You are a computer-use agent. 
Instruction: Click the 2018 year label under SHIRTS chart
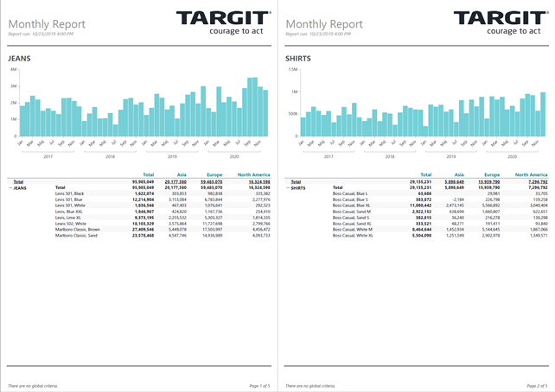(390, 156)
